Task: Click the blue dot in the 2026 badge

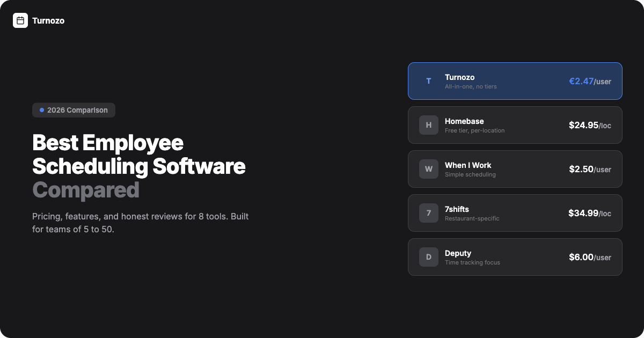Action: 42,110
